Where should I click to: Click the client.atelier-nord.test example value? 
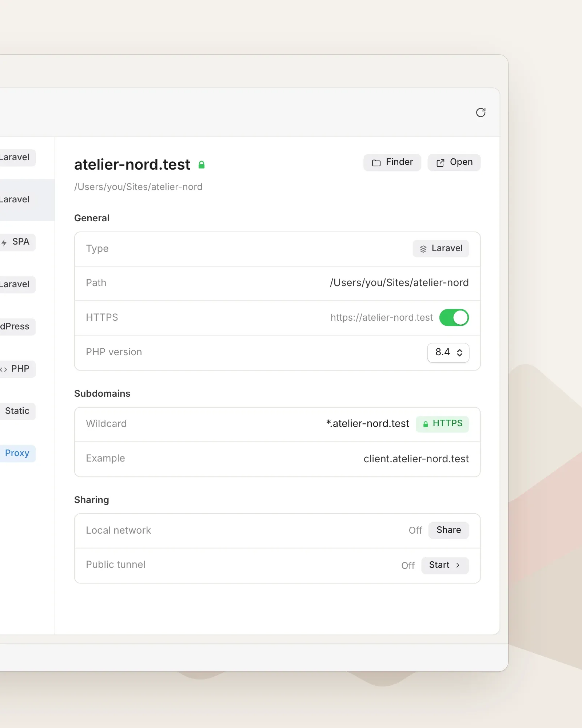point(416,459)
